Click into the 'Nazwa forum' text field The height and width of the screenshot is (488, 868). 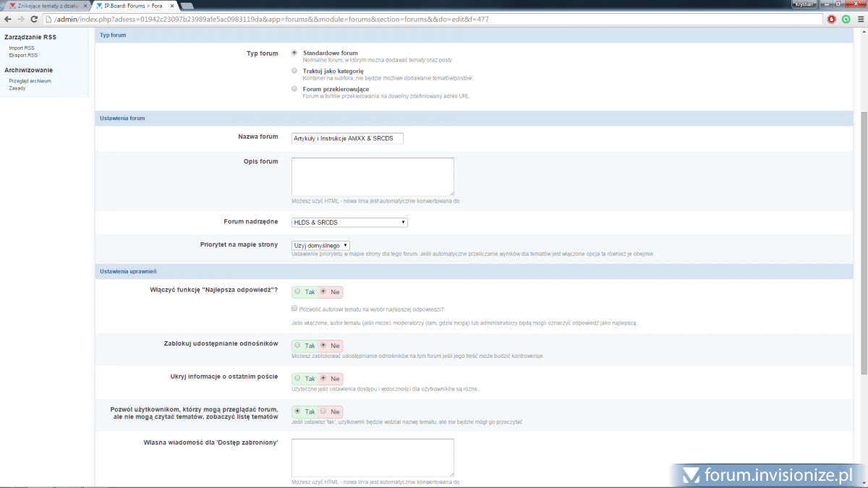pos(347,137)
